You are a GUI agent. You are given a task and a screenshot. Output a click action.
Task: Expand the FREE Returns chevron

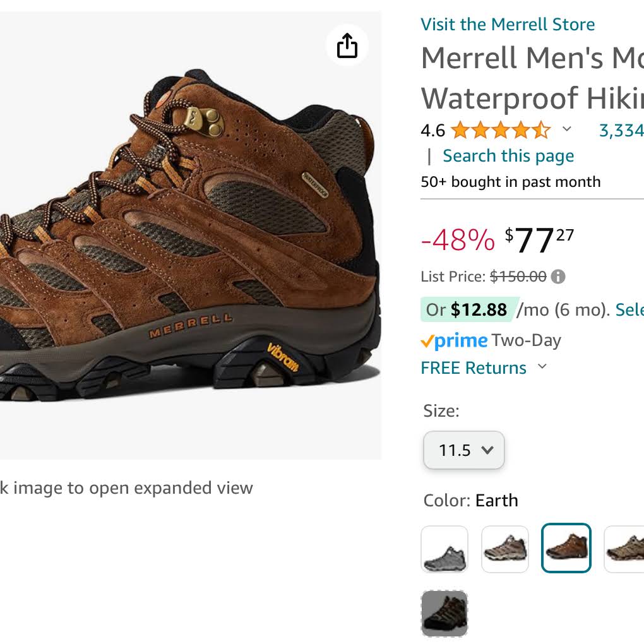[542, 366]
